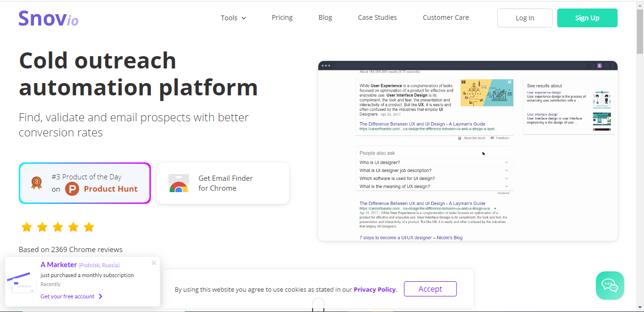This screenshot has width=644, height=312.
Task: Click the first rating star
Action: [x=26, y=227]
